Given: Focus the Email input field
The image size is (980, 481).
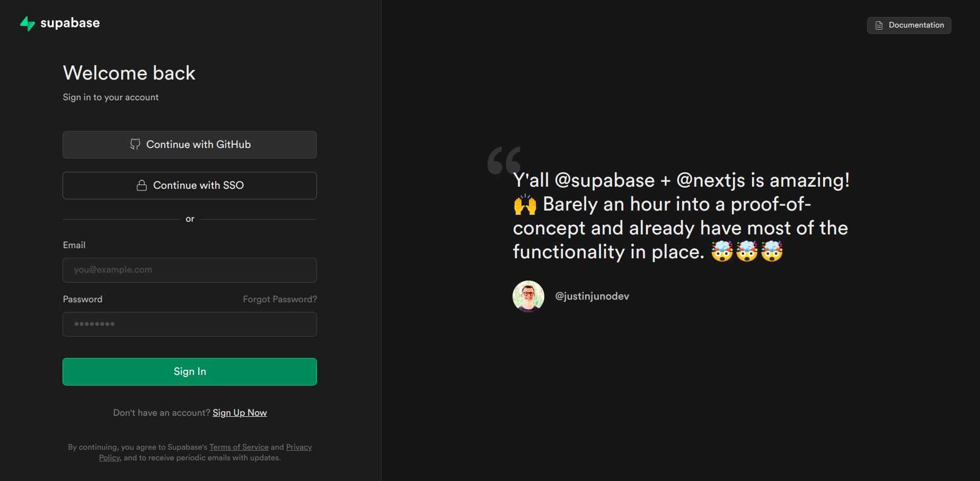Looking at the screenshot, I should (x=190, y=270).
